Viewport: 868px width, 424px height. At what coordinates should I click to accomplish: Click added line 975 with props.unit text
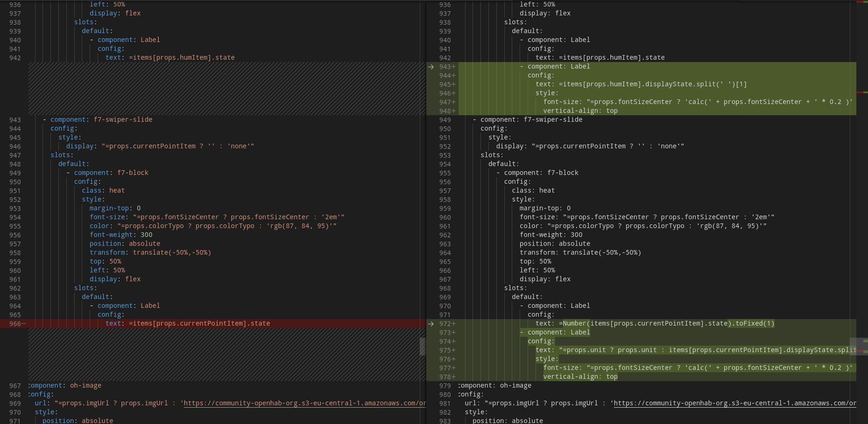pyautogui.click(x=696, y=350)
